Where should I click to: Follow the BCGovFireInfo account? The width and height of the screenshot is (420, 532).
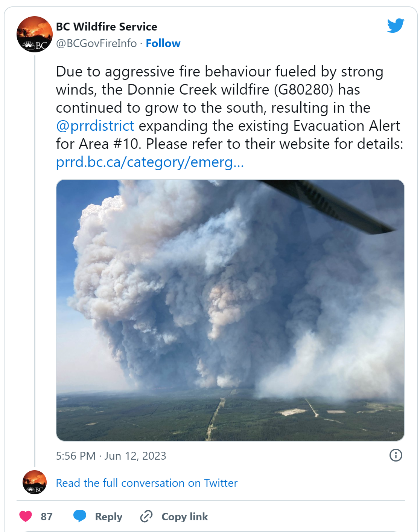[163, 43]
